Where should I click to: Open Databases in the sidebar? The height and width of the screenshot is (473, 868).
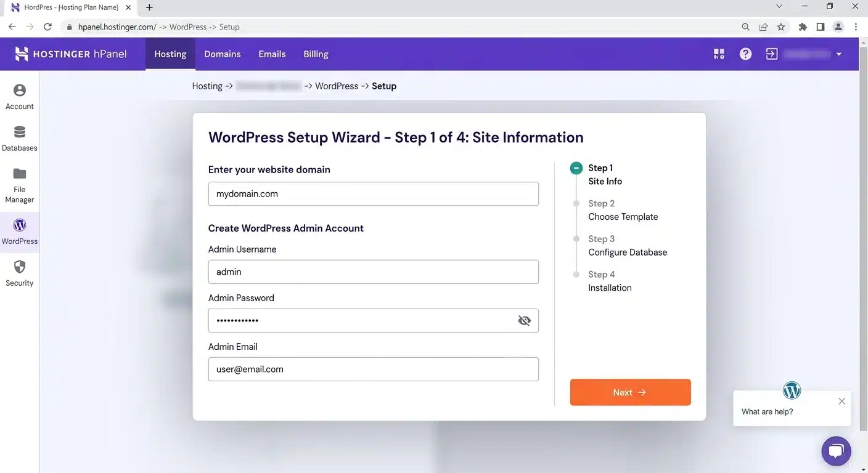click(x=20, y=139)
